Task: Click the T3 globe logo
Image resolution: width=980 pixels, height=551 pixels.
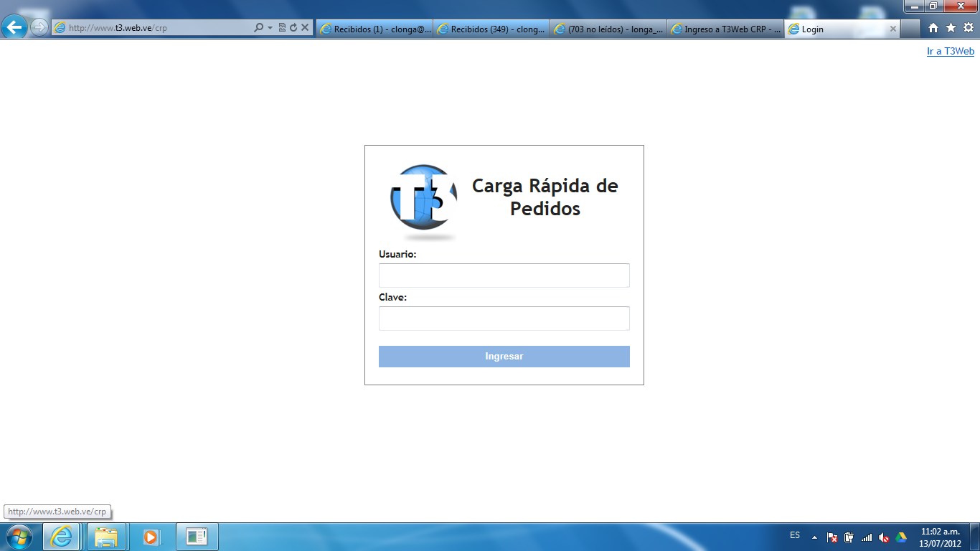Action: (423, 202)
